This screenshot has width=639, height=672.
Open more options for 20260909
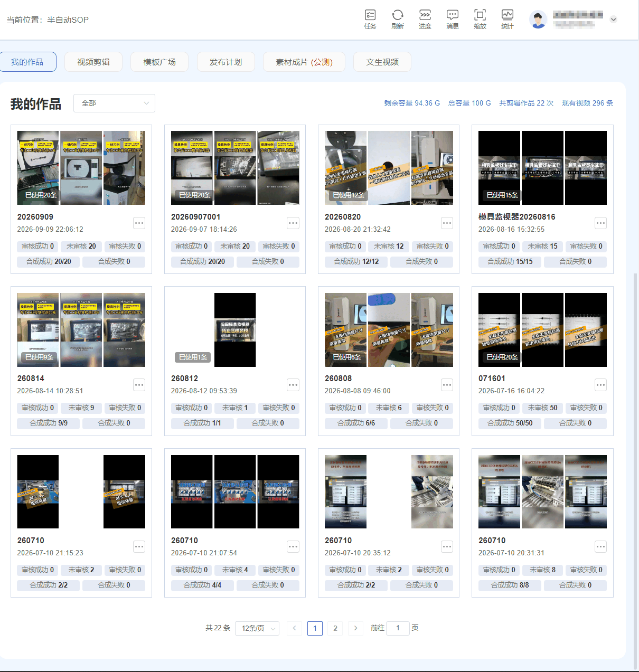pyautogui.click(x=139, y=223)
